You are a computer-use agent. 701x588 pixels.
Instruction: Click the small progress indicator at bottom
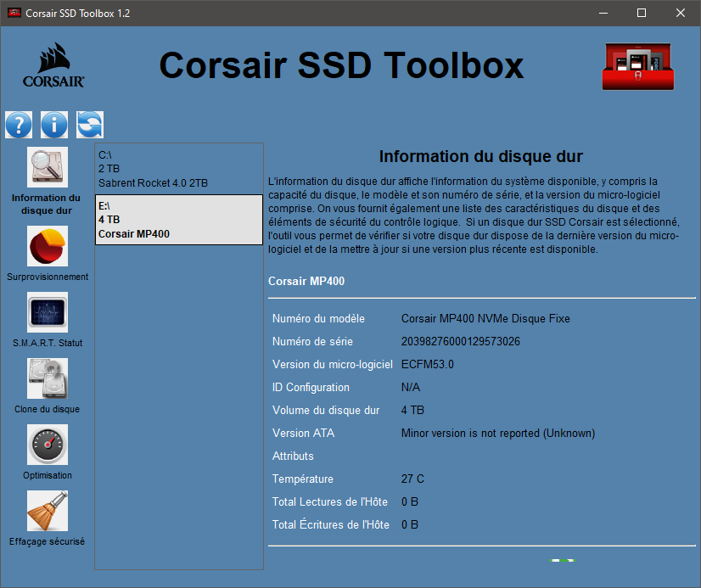coord(563,560)
